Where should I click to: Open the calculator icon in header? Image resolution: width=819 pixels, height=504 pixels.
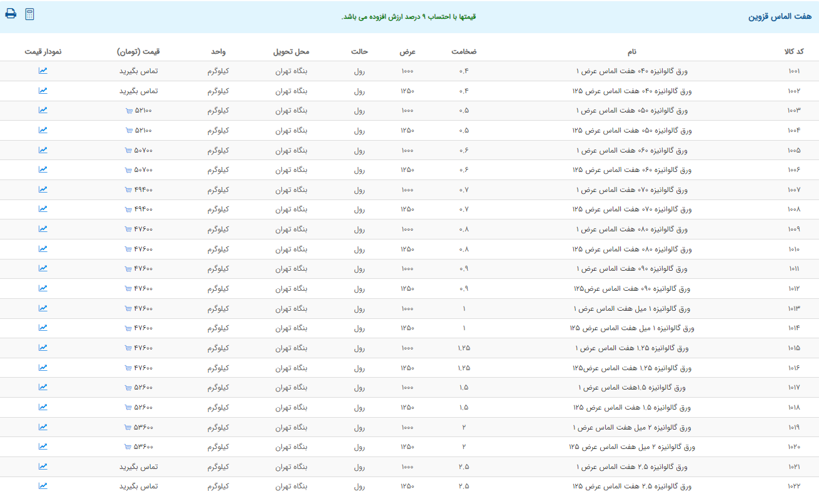(29, 14)
